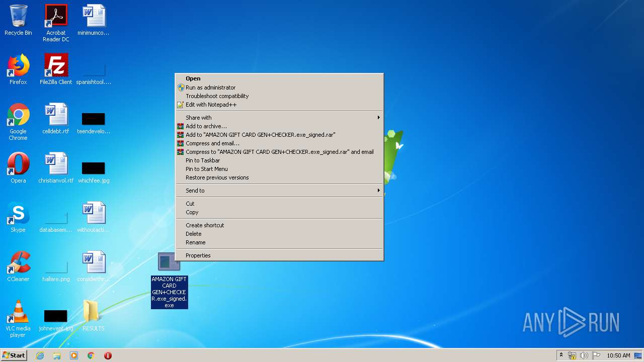Launch Opera browser desktop shortcut
This screenshot has width=644, height=362.
coord(18,168)
